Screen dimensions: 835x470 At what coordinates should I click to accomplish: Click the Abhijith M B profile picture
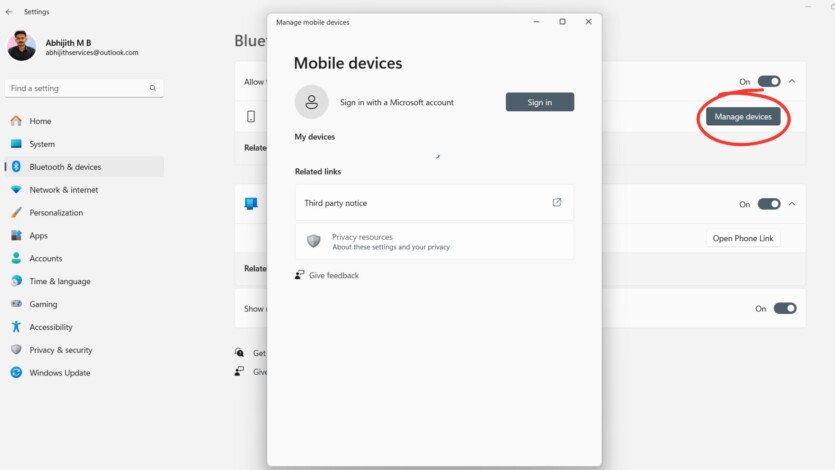point(21,46)
